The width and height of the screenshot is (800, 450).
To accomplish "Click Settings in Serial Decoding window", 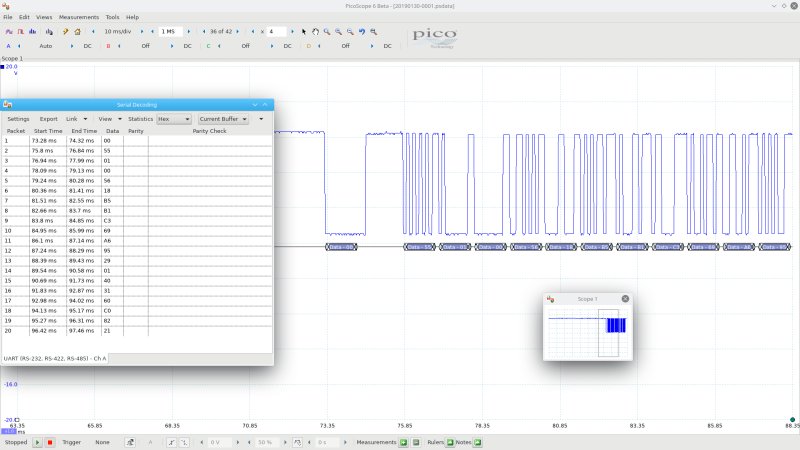I will click(19, 119).
